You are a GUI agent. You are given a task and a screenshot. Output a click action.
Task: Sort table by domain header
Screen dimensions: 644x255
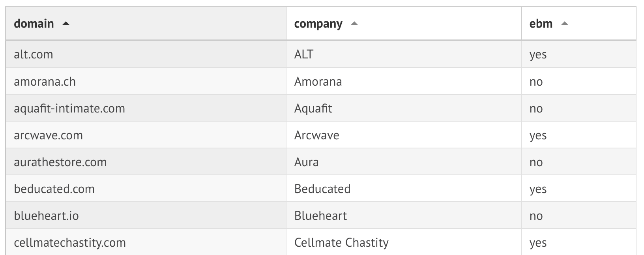(34, 24)
